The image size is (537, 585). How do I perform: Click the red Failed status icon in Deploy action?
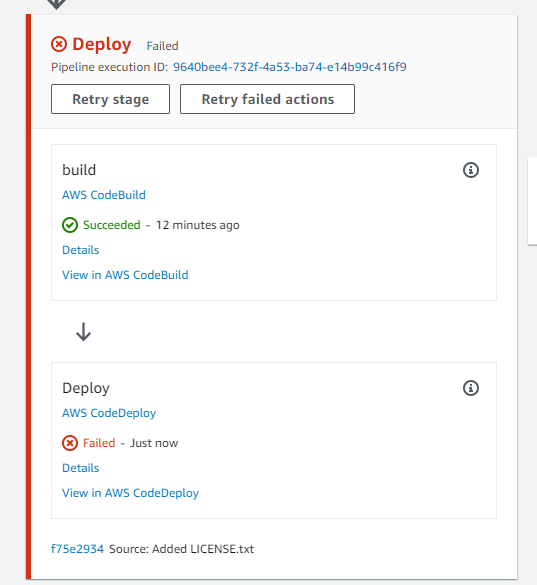click(x=70, y=443)
